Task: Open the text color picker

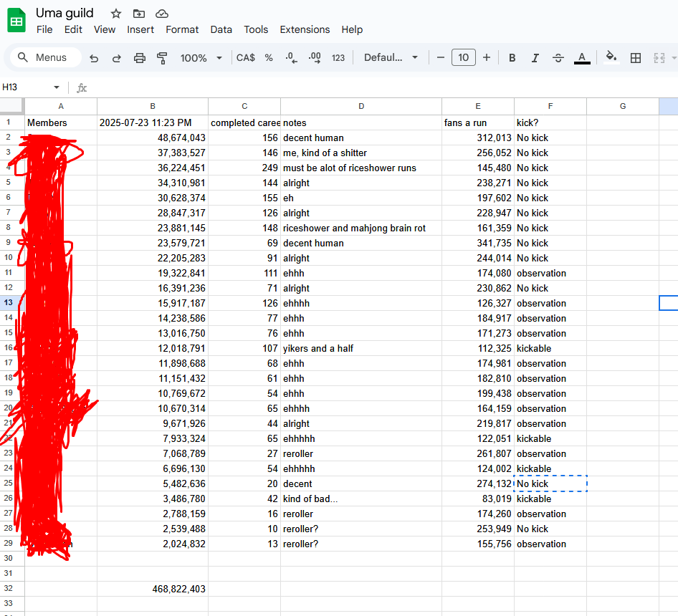Action: [x=582, y=58]
